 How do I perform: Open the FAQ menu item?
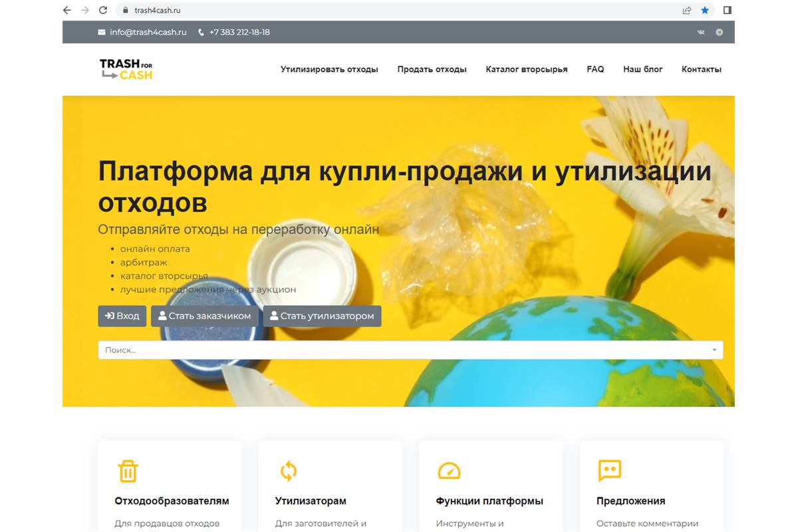[x=595, y=69]
